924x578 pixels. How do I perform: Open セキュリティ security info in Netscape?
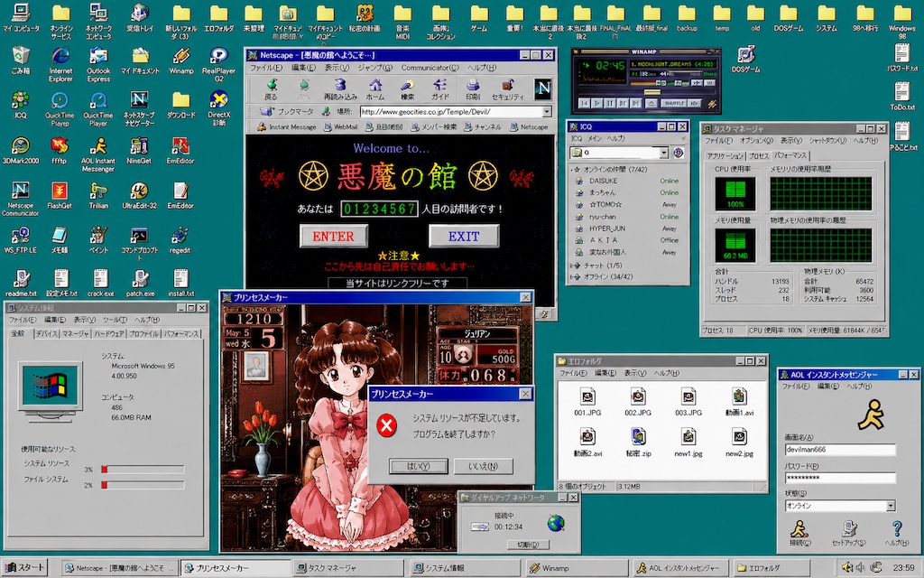point(507,89)
